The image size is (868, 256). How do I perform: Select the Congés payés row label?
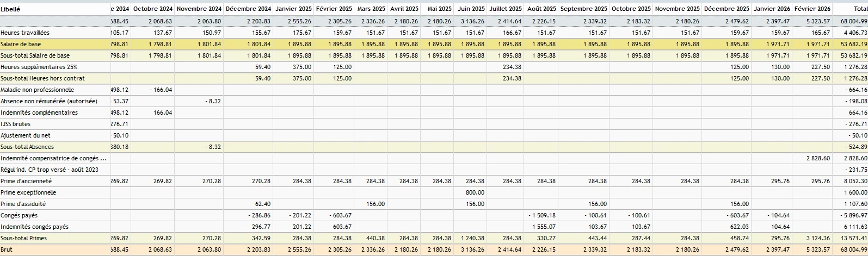pyautogui.click(x=19, y=215)
